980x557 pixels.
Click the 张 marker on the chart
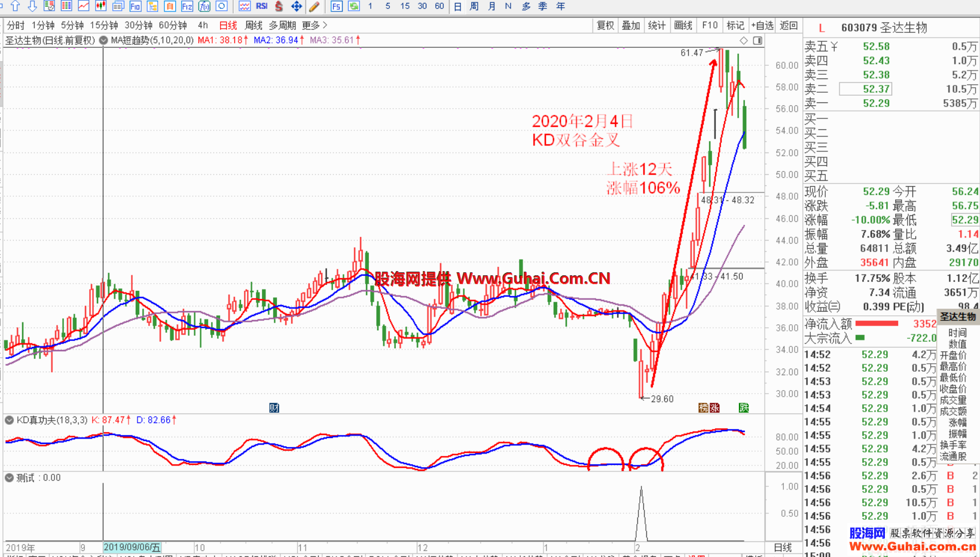(715, 407)
